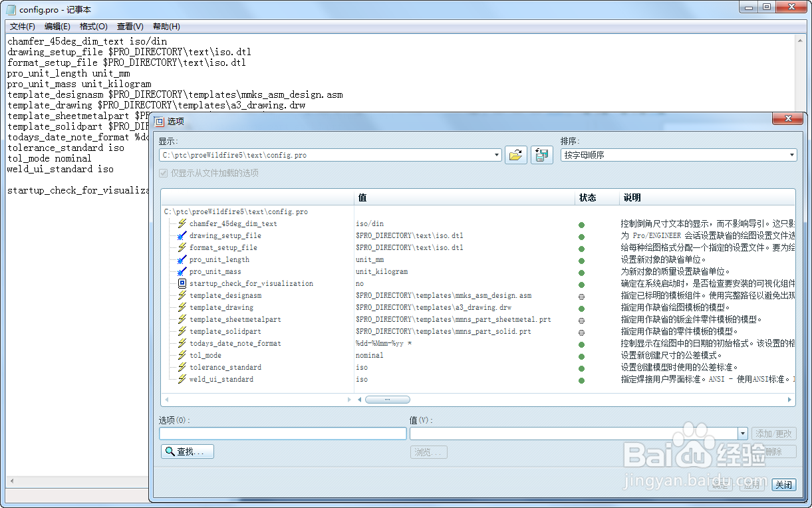Image resolution: width=812 pixels, height=508 pixels.
Task: Click lightning icon beside tolerance_standard
Action: [x=182, y=367]
